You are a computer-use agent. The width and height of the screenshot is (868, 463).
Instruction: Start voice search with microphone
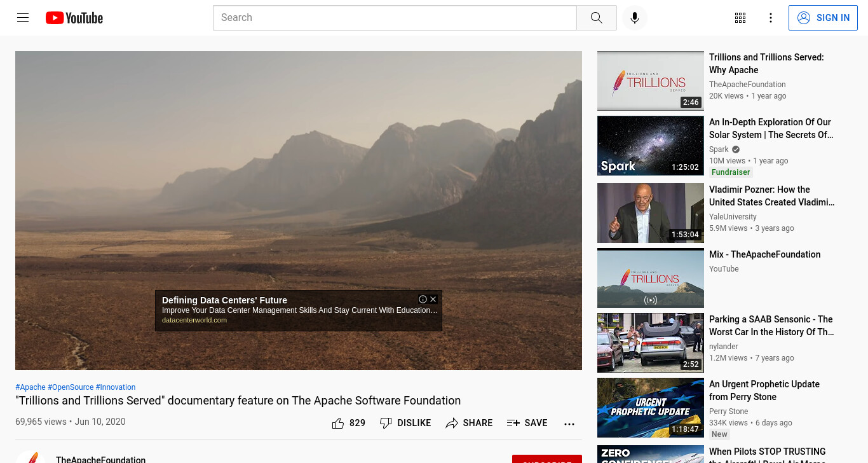pyautogui.click(x=634, y=18)
